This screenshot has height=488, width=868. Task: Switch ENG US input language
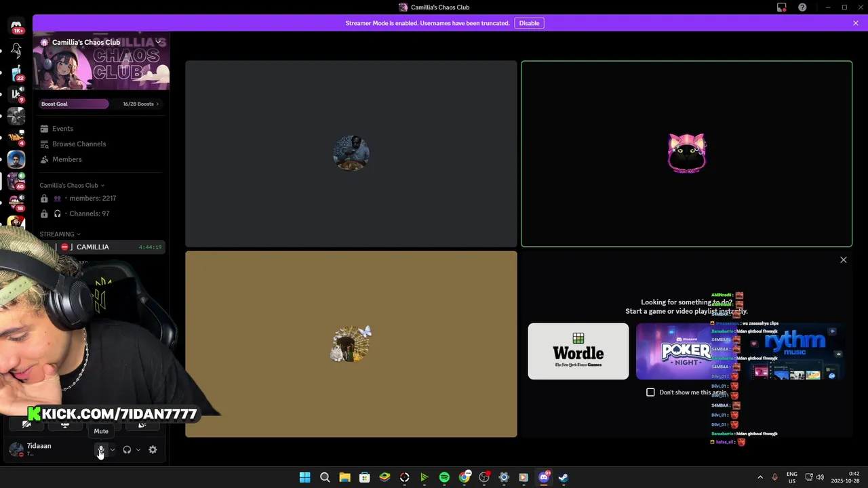pyautogui.click(x=791, y=477)
